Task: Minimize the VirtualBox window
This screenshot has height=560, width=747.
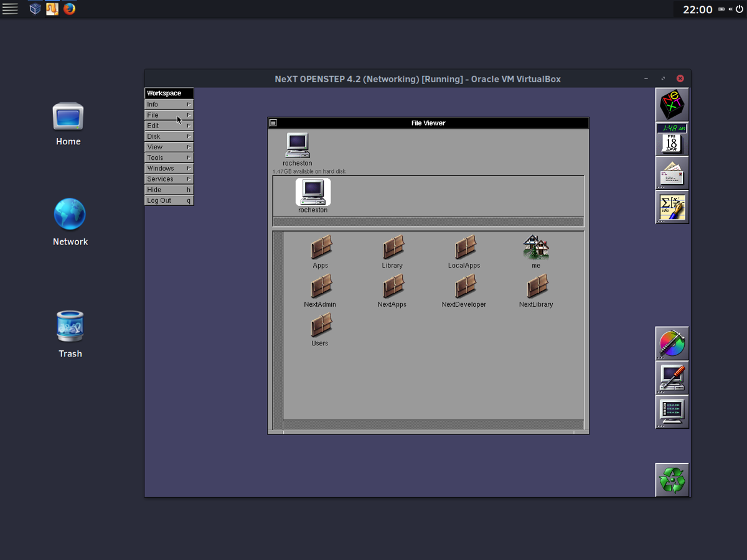Action: (646, 78)
